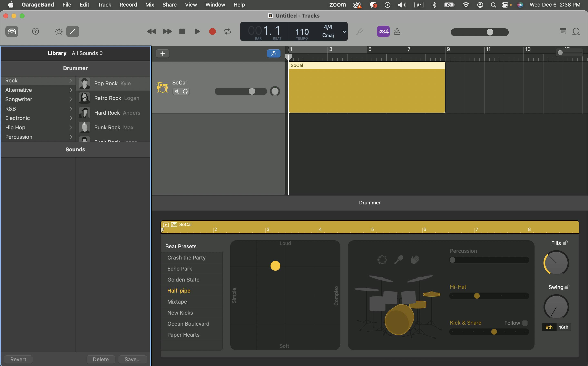Click the SoCal track pan knob
This screenshot has width=588, height=366.
pos(275,91)
